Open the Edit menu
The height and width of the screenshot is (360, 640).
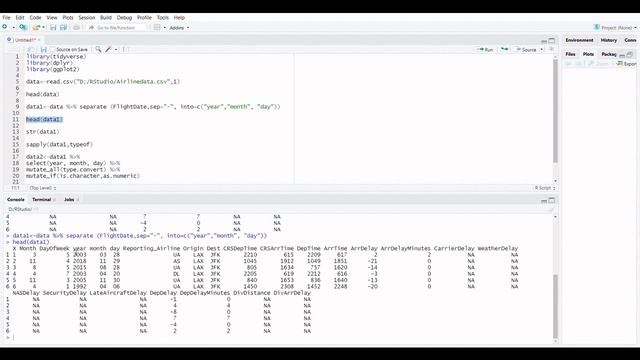pyautogui.click(x=20, y=18)
